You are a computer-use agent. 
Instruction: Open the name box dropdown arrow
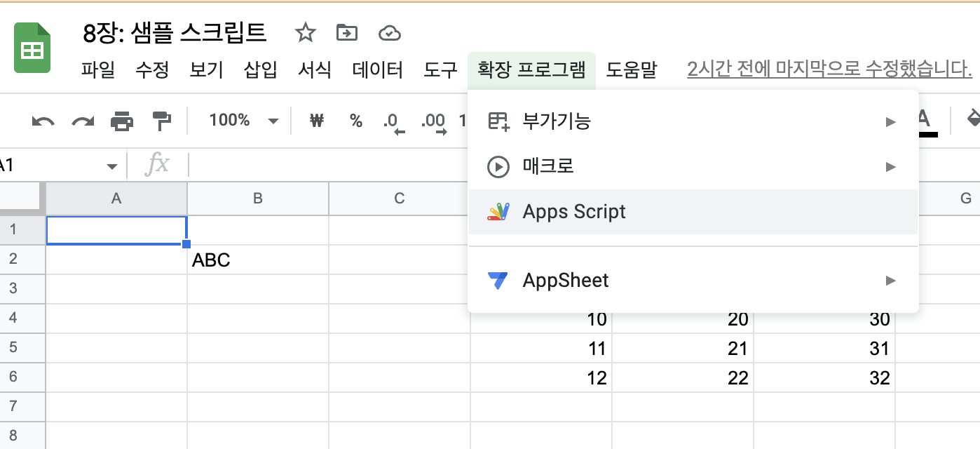pos(111,166)
